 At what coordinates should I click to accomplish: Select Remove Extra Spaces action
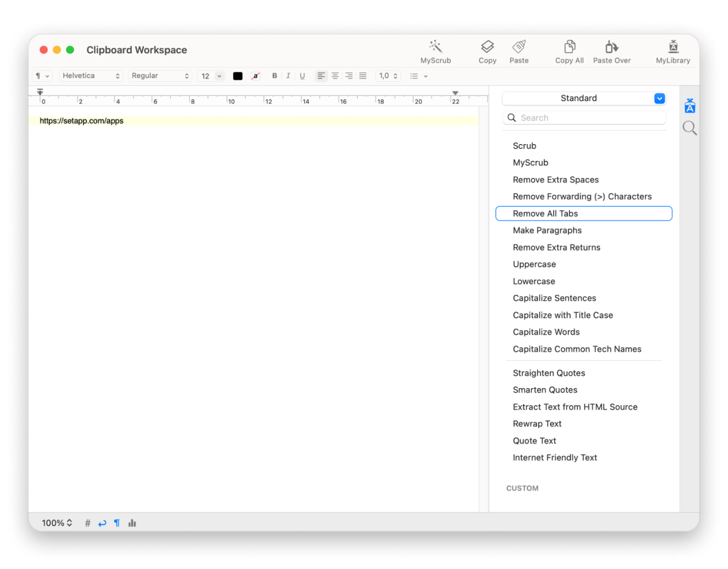pyautogui.click(x=555, y=180)
